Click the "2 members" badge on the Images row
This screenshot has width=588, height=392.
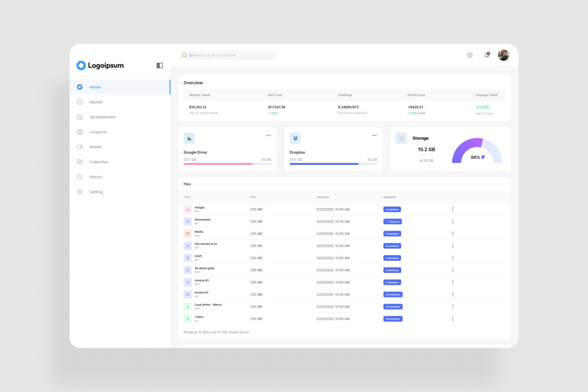click(x=392, y=209)
